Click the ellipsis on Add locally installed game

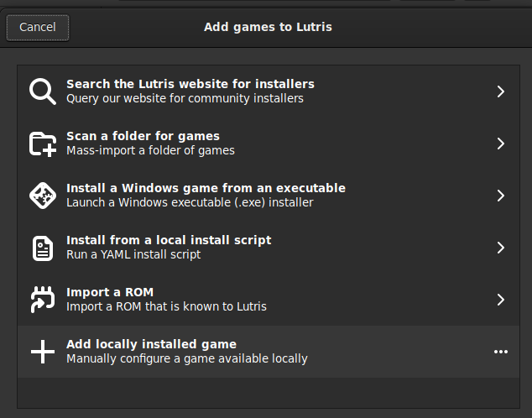click(x=501, y=352)
